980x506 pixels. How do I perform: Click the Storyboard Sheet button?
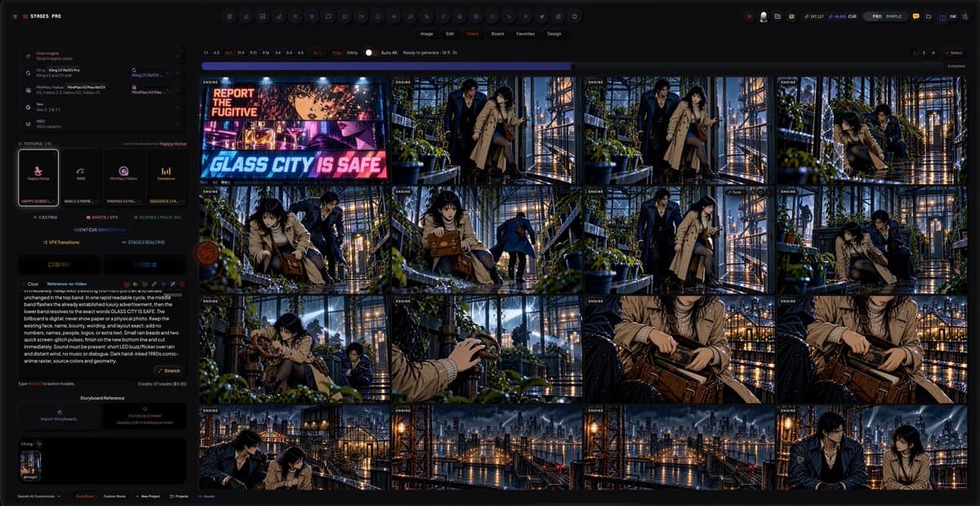click(x=145, y=418)
